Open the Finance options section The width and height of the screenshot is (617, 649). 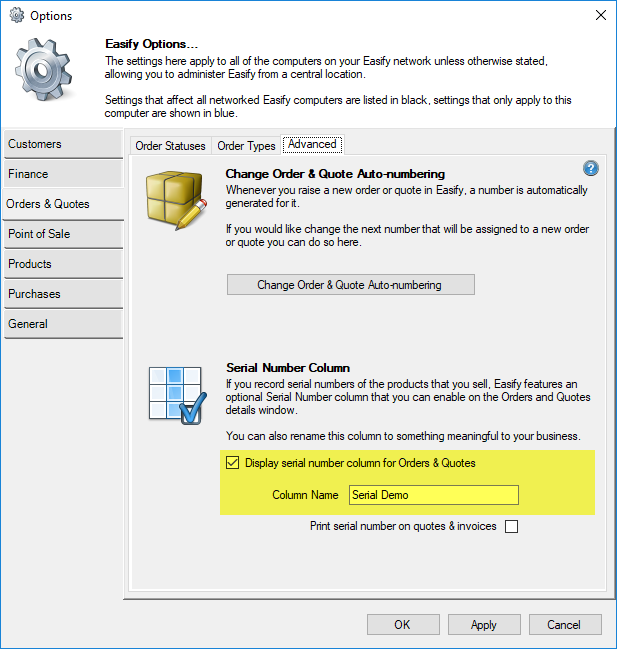pyautogui.click(x=62, y=174)
